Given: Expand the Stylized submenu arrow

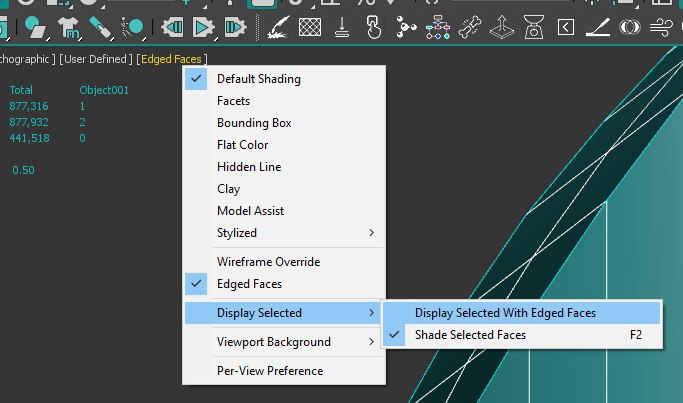Looking at the screenshot, I should 371,233.
